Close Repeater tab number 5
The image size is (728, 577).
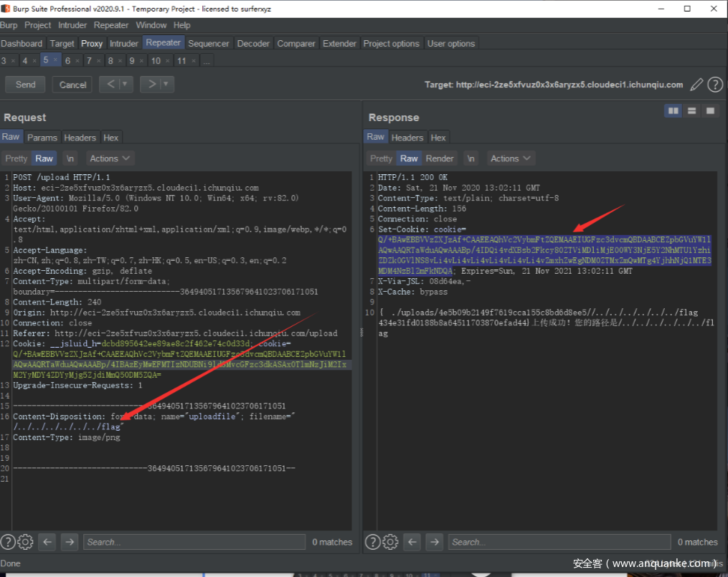click(56, 60)
